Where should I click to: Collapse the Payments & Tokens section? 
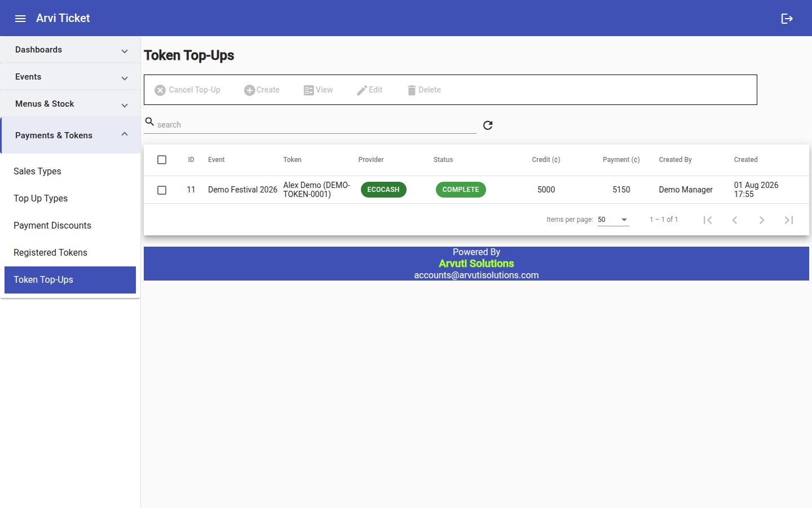70,135
